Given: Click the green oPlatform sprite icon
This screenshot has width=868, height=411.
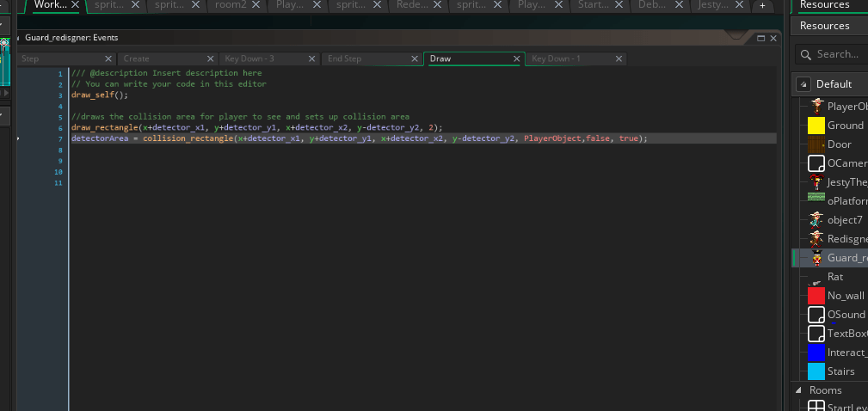Looking at the screenshot, I should [816, 198].
